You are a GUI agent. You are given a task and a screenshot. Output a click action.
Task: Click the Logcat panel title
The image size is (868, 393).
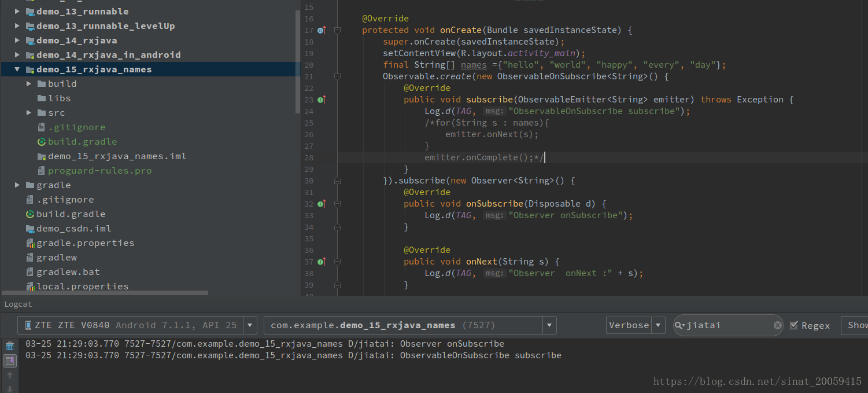click(x=18, y=304)
